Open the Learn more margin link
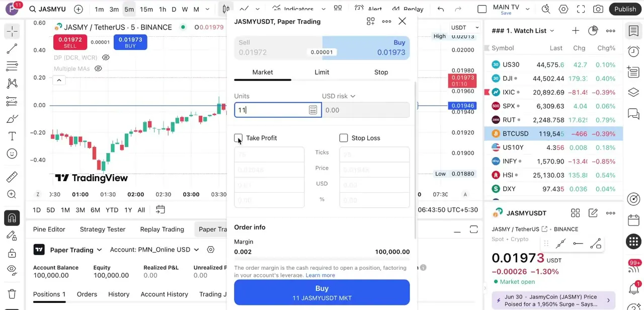Screen dimensions: 644x310 pos(320,275)
